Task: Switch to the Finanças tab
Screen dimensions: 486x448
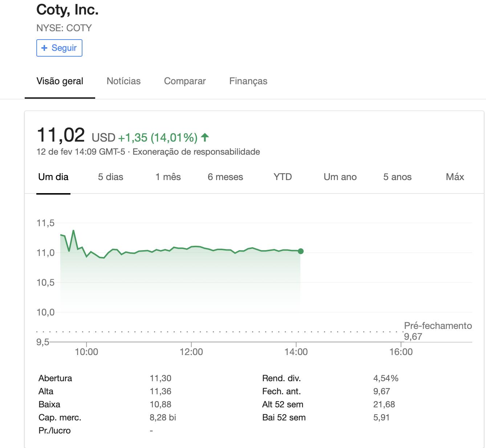Action: click(248, 81)
